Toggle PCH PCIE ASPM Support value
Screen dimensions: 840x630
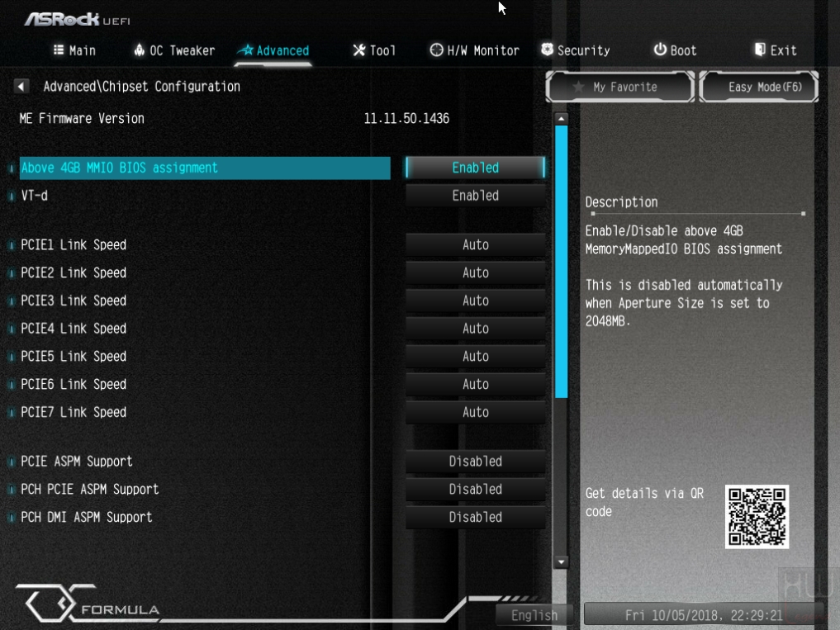pos(476,489)
